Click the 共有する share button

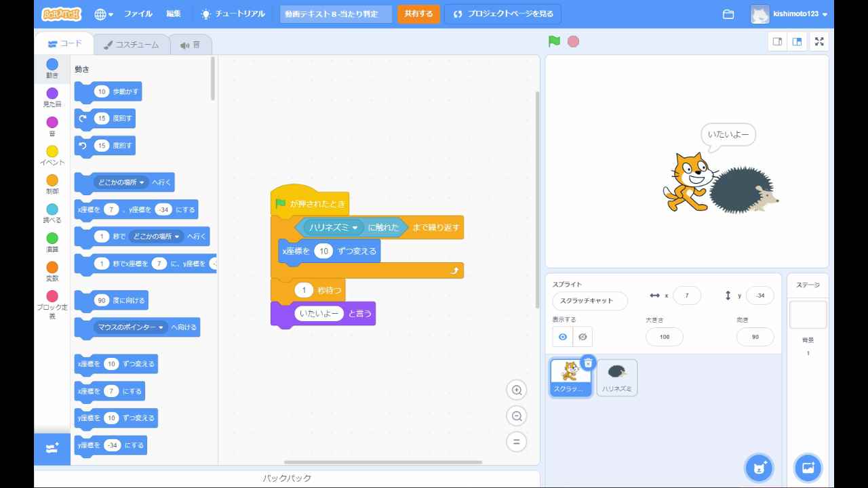(418, 14)
